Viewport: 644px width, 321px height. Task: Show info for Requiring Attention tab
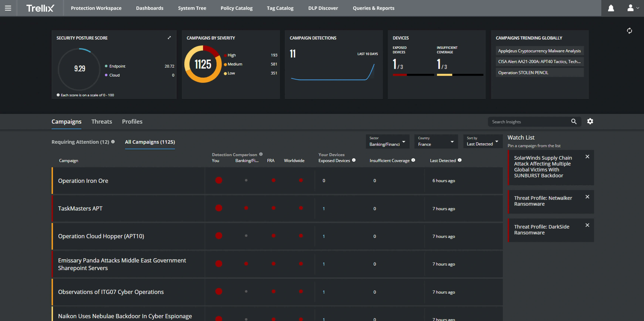113,141
